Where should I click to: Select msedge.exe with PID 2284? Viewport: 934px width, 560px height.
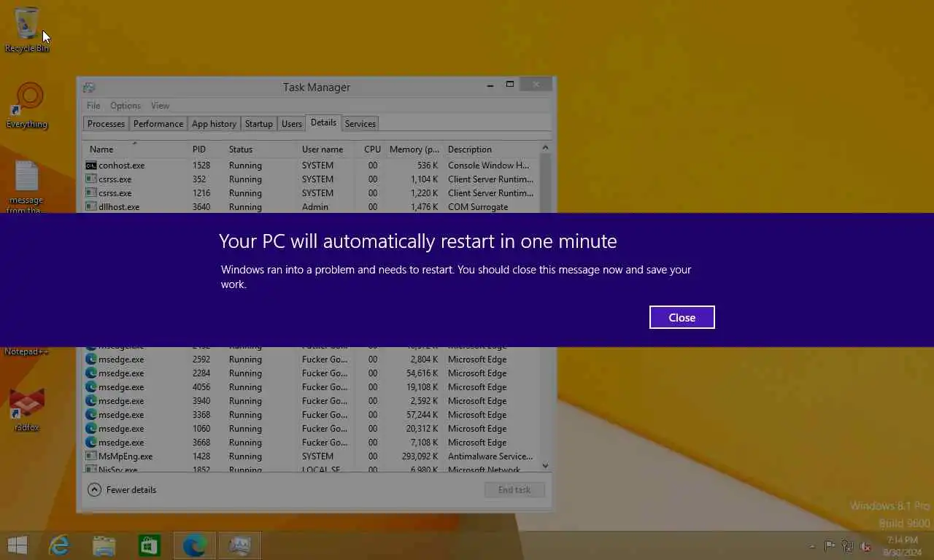(x=312, y=373)
